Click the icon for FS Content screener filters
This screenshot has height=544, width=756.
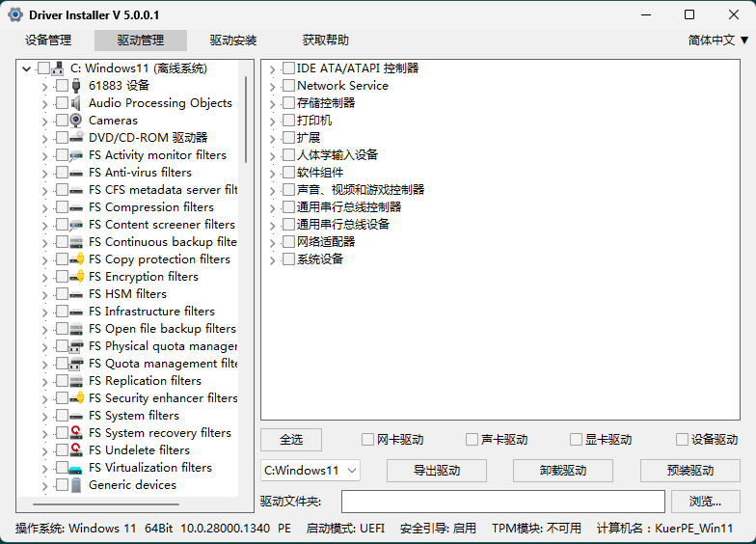click(x=75, y=225)
